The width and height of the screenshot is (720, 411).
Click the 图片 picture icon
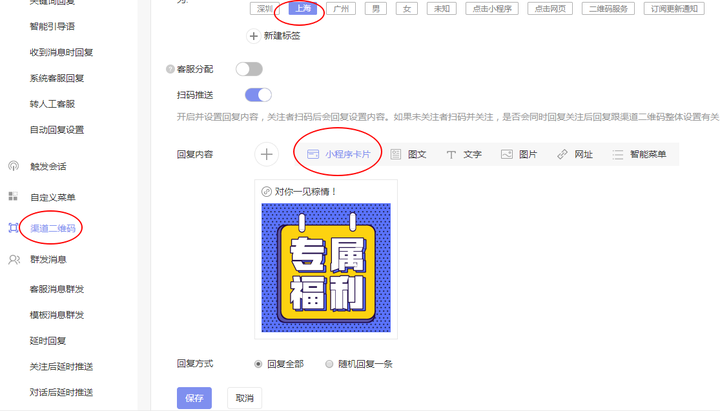(x=506, y=154)
